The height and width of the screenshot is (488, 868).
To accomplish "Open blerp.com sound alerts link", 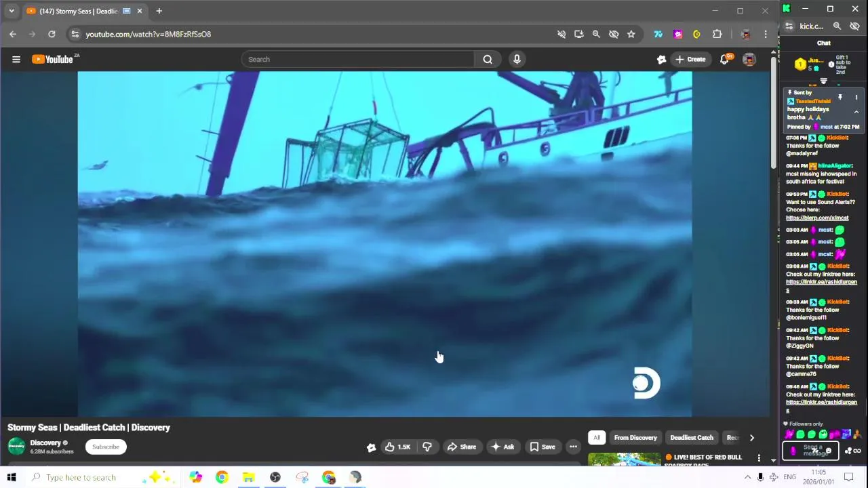I will pos(817,218).
